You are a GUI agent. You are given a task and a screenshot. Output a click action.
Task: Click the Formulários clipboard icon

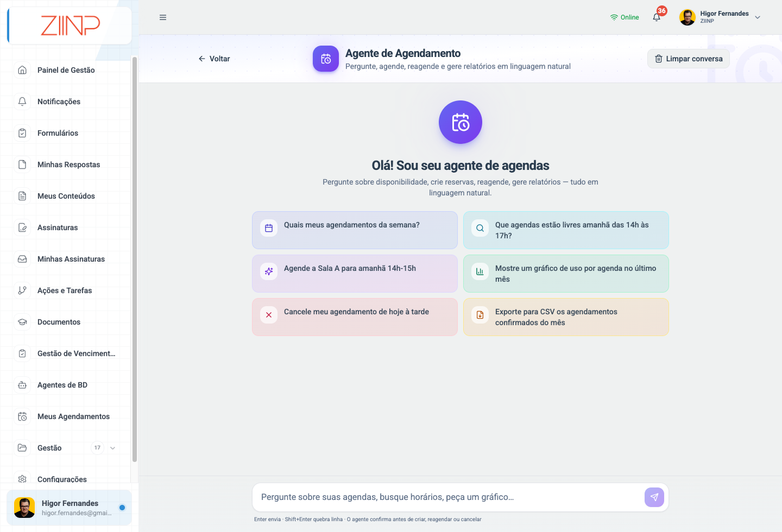pyautogui.click(x=22, y=133)
